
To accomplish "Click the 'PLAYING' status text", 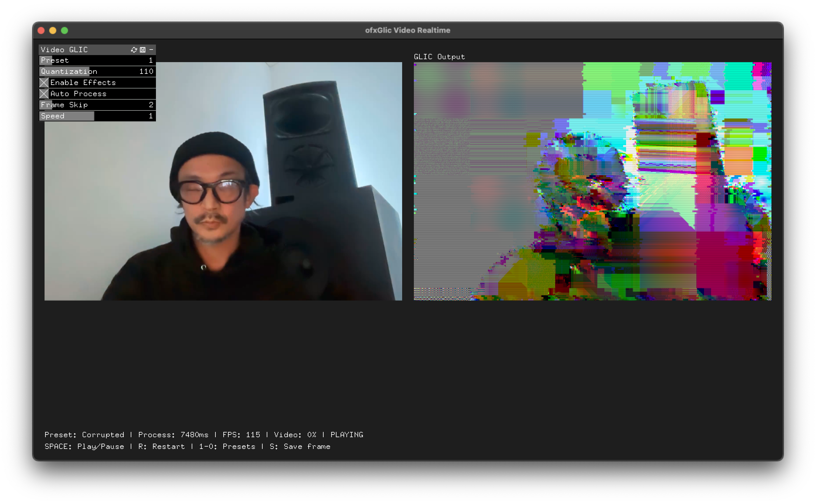I will pos(347,435).
